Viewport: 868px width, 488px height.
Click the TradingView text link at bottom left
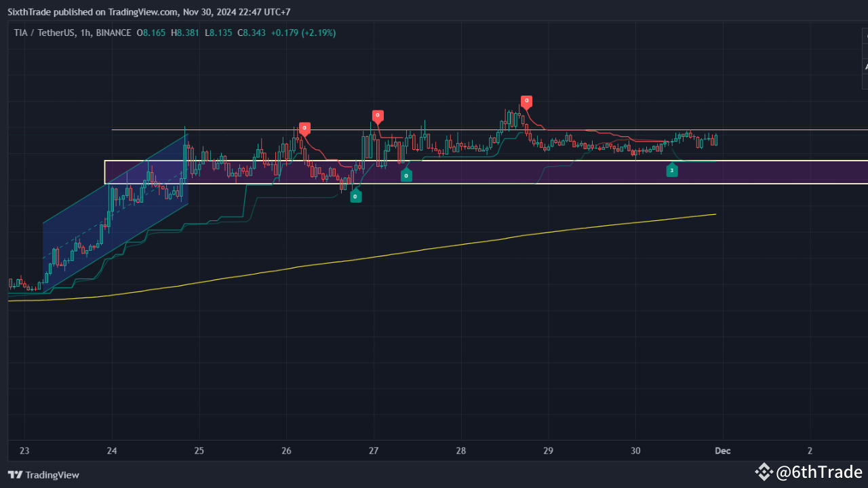(x=53, y=475)
